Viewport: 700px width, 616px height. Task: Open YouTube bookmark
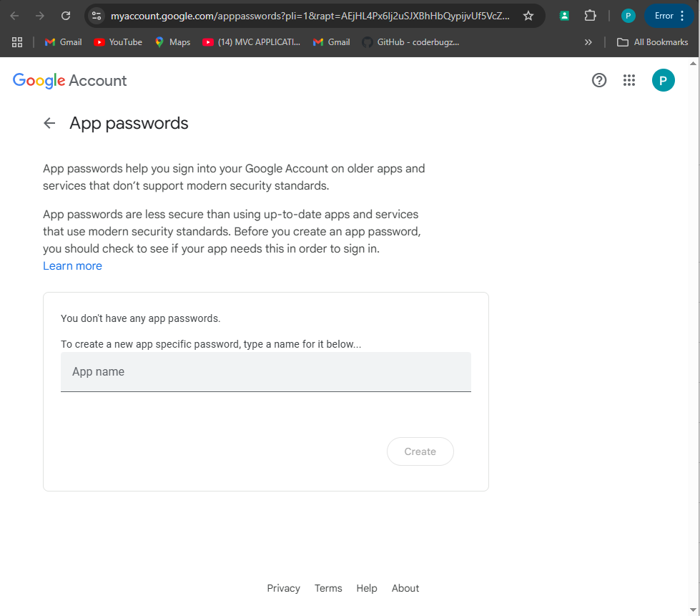[118, 42]
